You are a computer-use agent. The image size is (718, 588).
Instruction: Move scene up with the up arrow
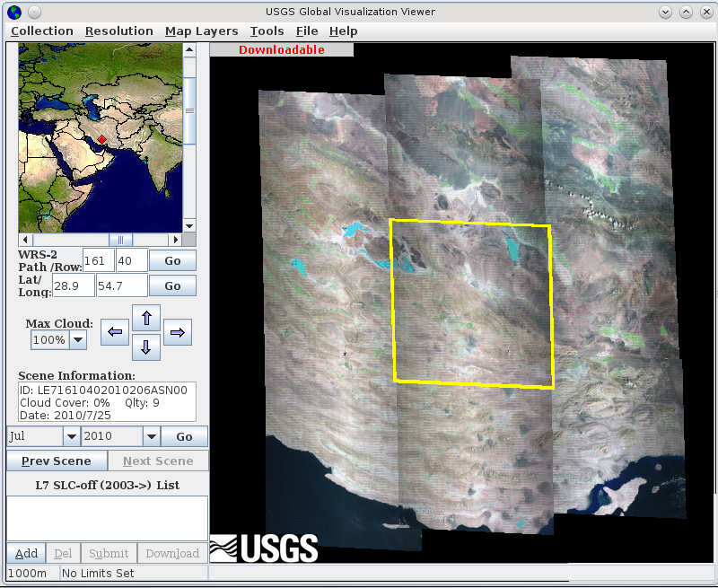click(x=146, y=318)
